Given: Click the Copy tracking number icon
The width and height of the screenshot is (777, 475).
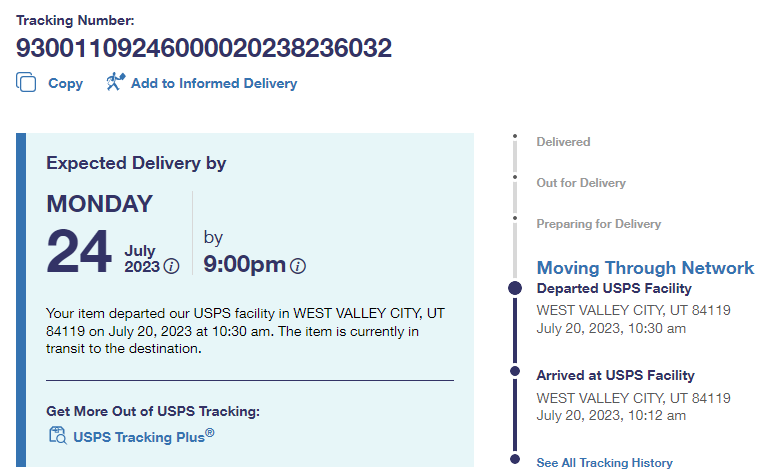Looking at the screenshot, I should [x=26, y=83].
